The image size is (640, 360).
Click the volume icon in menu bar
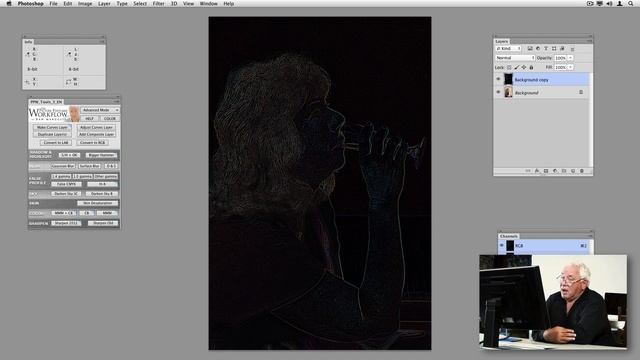pyautogui.click(x=609, y=4)
